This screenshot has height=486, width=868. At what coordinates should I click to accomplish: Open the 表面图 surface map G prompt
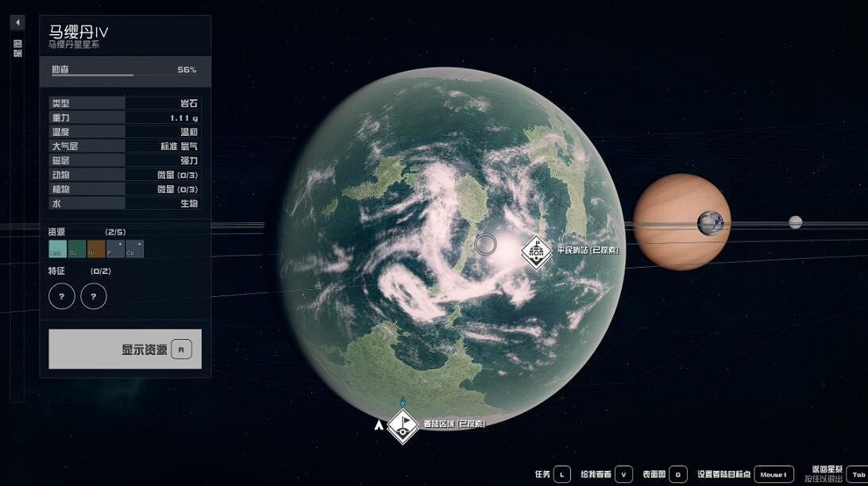click(677, 474)
